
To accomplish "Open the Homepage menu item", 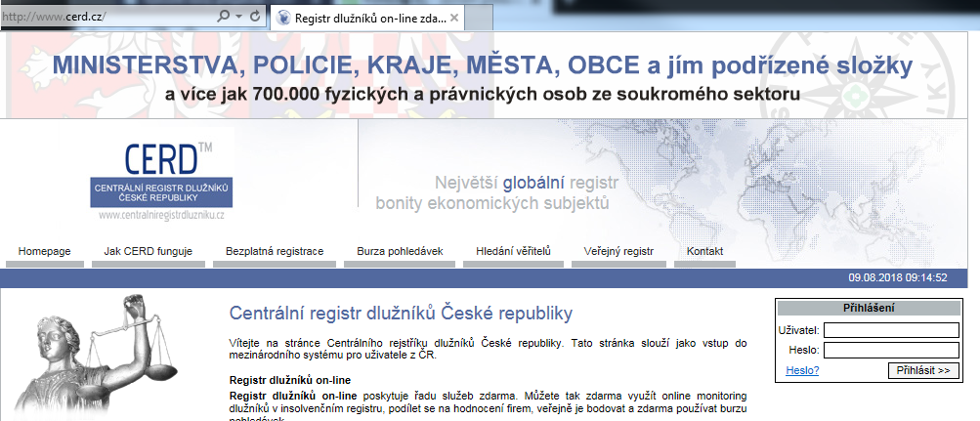I will coord(44,252).
